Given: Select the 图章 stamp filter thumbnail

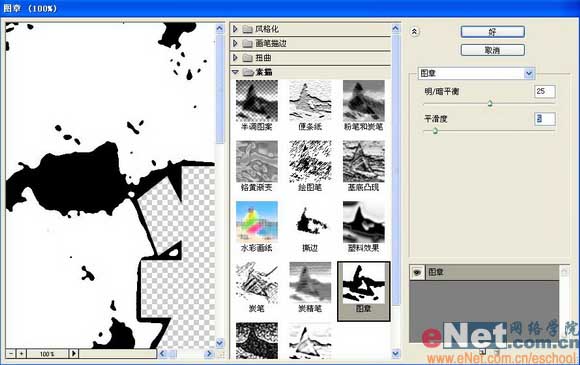Looking at the screenshot, I should [x=364, y=283].
